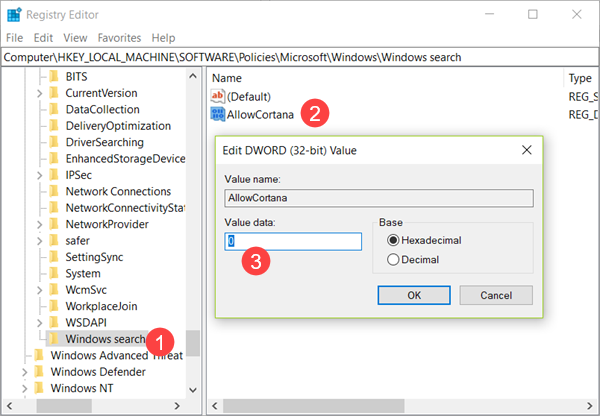Screen dimensions: 600x416
Task: Click the Value name field
Action: click(379, 198)
